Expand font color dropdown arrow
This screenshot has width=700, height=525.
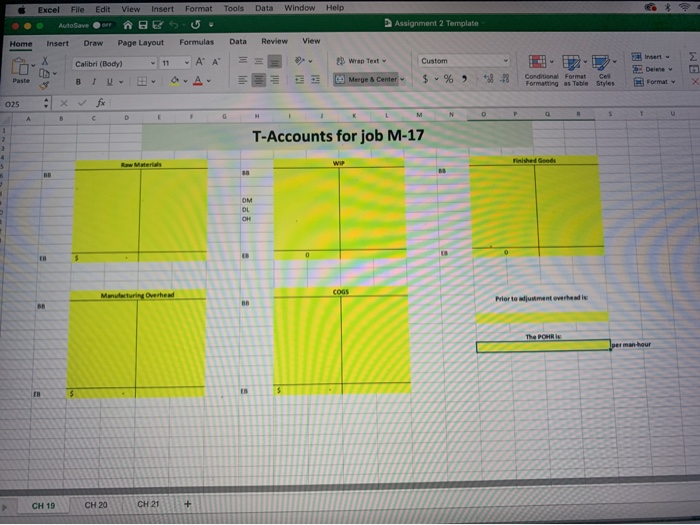[208, 81]
